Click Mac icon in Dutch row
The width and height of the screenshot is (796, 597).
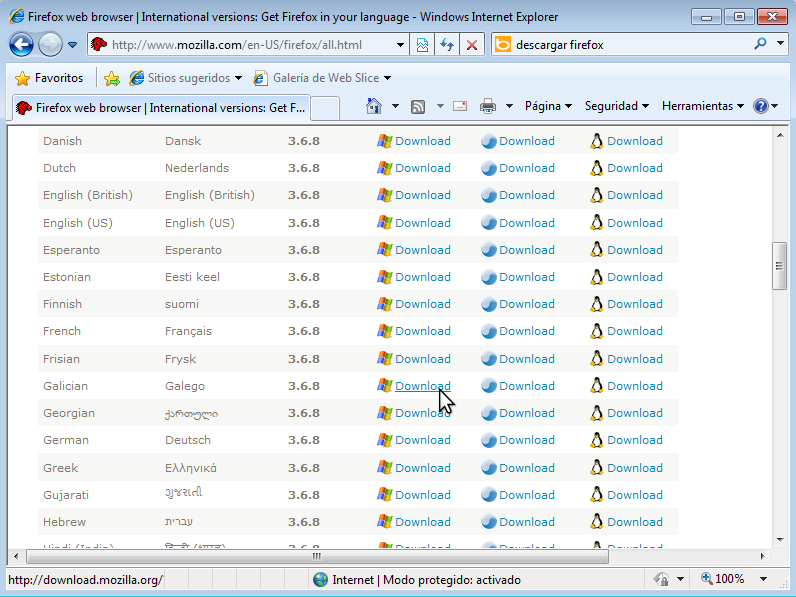(x=488, y=169)
